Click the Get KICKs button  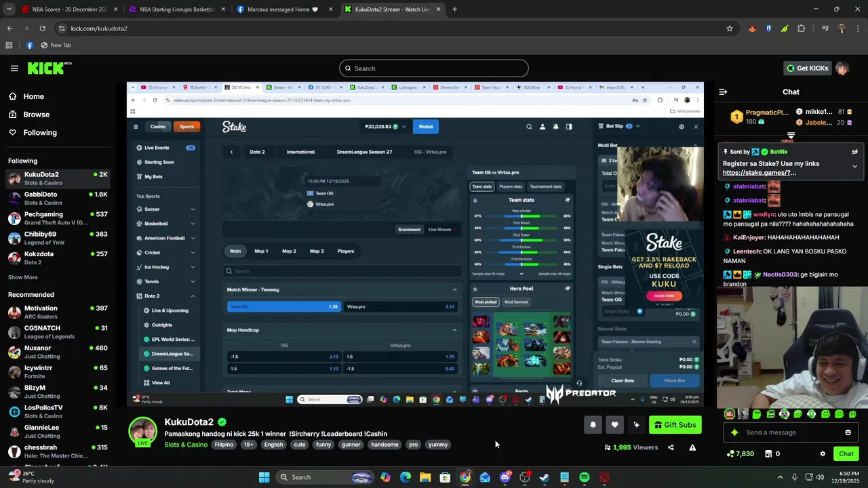[807, 68]
